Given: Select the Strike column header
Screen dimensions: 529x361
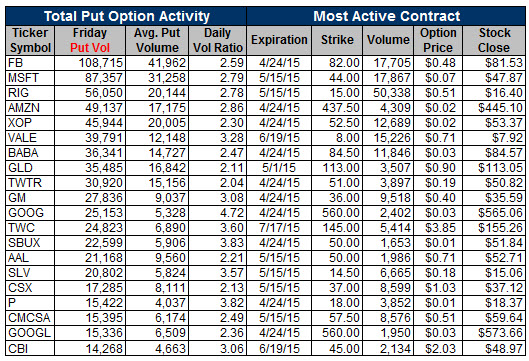Looking at the screenshot, I should click(337, 40).
